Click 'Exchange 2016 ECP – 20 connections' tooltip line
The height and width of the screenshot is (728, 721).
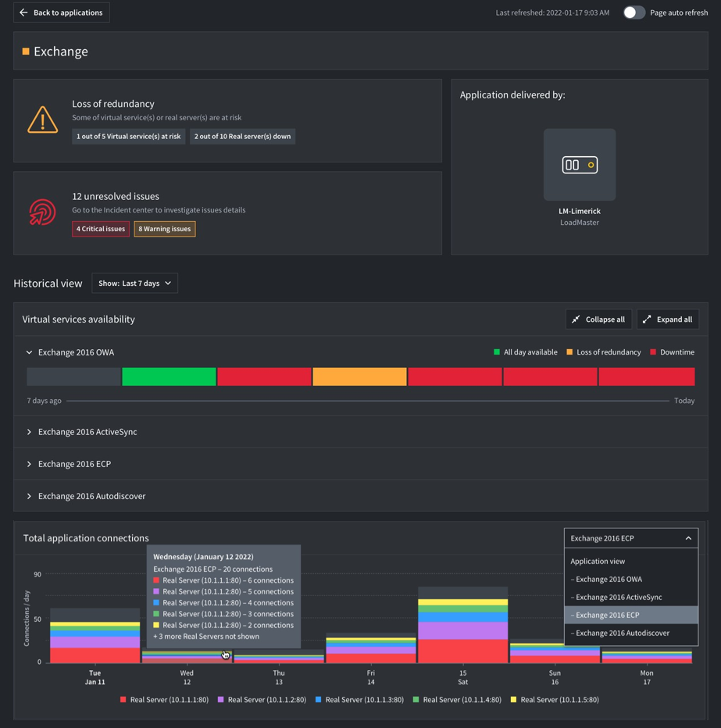click(212, 569)
